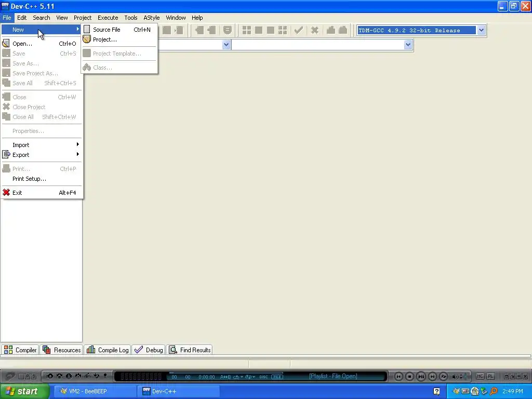The height and width of the screenshot is (399, 532).
Task: Toggle the FILE source indicator
Action: [x=277, y=377]
